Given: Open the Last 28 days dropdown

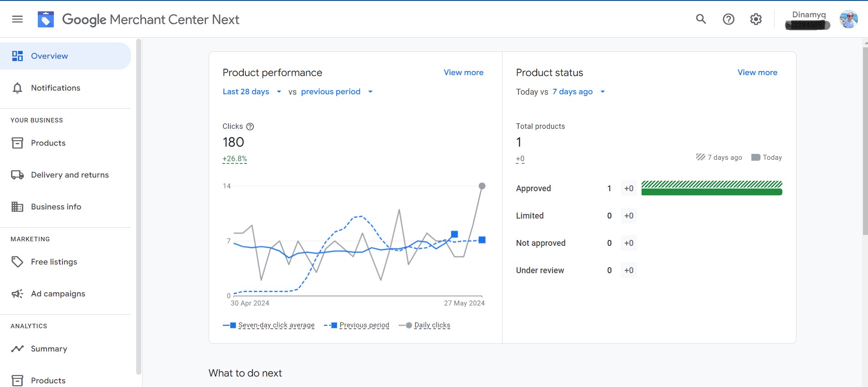Looking at the screenshot, I should (x=252, y=92).
